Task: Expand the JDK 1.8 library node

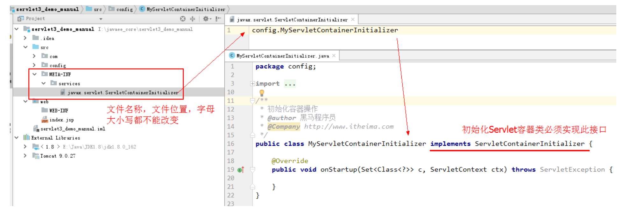Action: 25,147
